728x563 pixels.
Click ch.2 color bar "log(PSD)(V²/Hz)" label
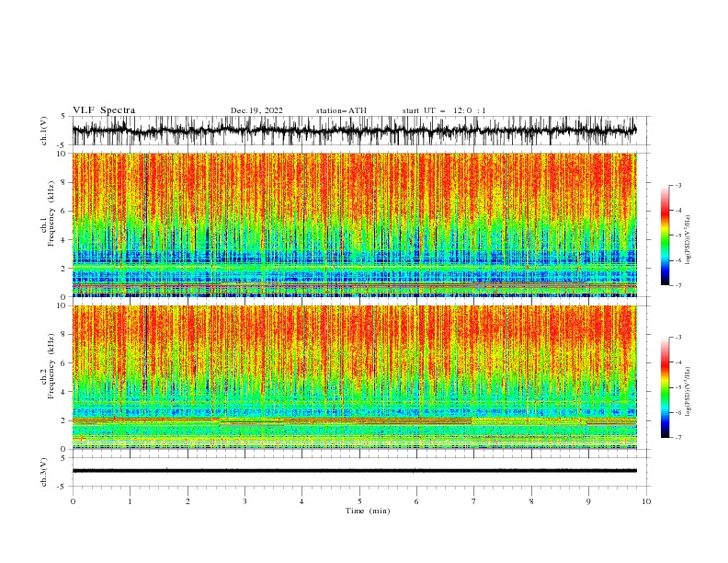688,392
